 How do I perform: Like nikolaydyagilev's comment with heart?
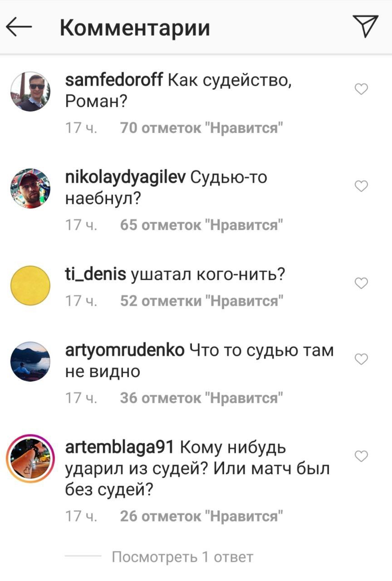pos(361,186)
